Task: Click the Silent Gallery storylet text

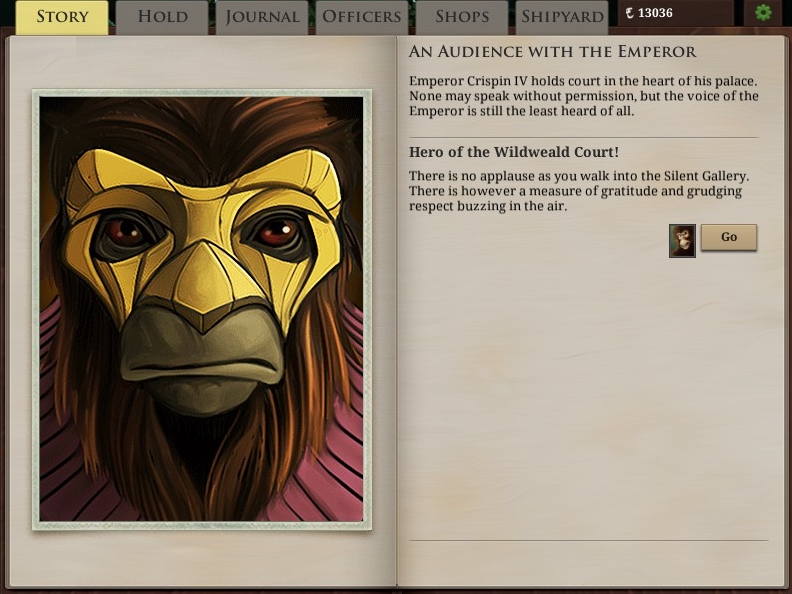Action: pos(578,191)
